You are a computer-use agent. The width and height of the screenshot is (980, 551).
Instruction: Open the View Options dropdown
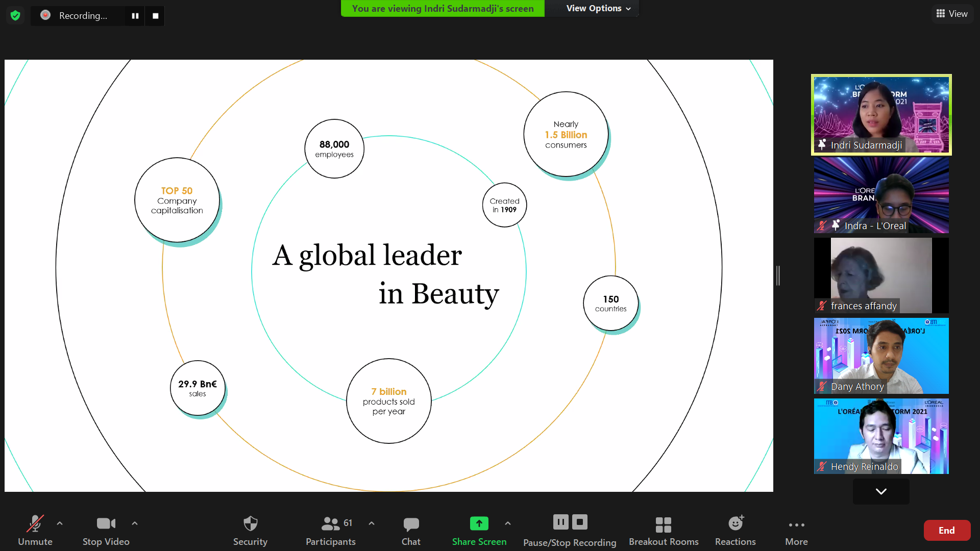(x=598, y=8)
